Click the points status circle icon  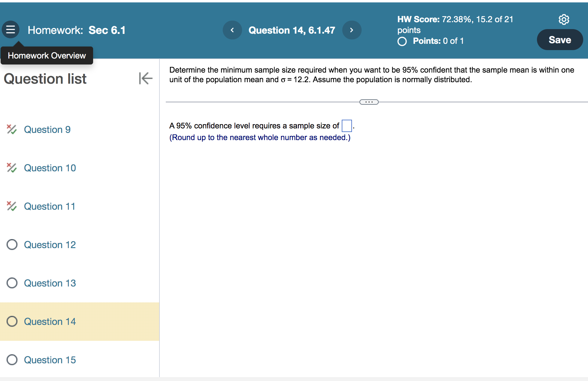point(402,41)
